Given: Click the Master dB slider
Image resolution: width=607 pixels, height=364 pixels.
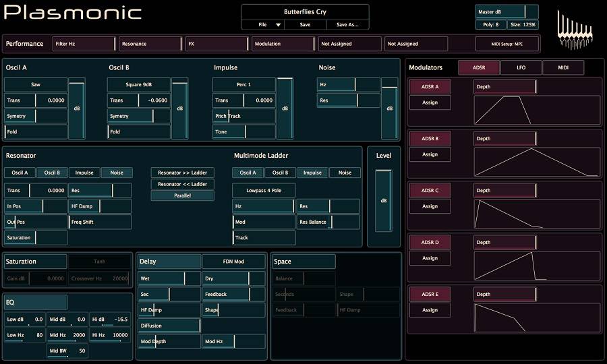Looking at the screenshot, I should tap(507, 11).
